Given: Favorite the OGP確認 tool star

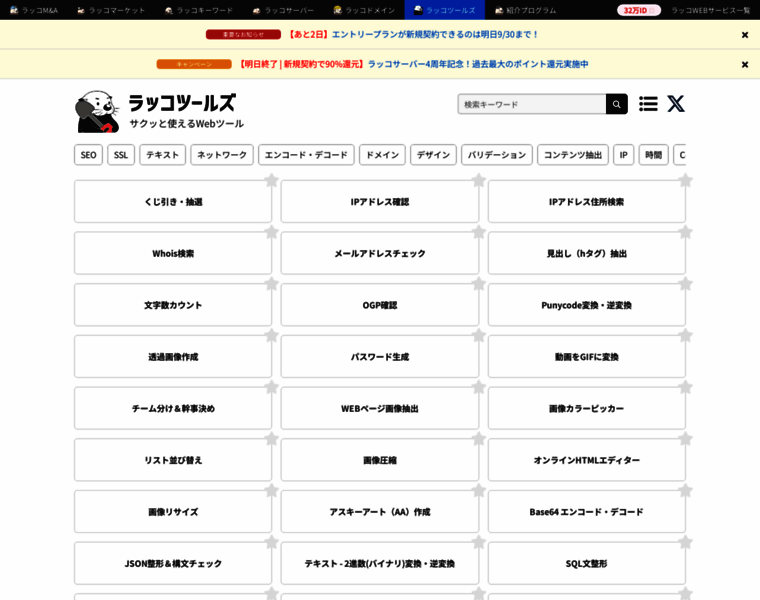Looking at the screenshot, I should (x=479, y=284).
